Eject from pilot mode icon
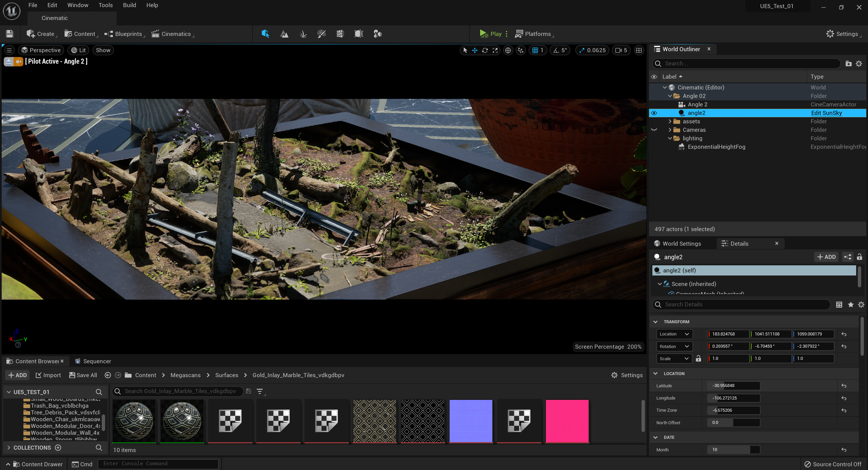Image resolution: width=868 pixels, height=470 pixels. pyautogui.click(x=9, y=62)
